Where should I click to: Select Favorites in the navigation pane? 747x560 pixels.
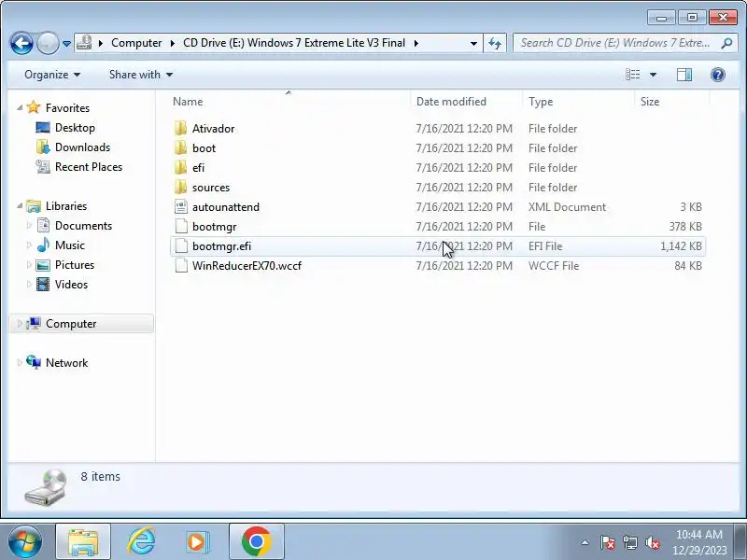[67, 108]
